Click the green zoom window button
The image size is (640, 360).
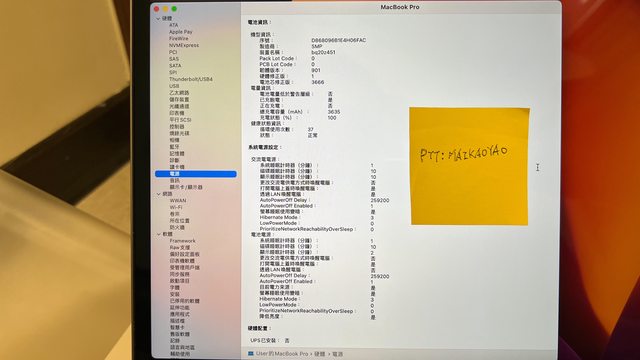tap(174, 9)
